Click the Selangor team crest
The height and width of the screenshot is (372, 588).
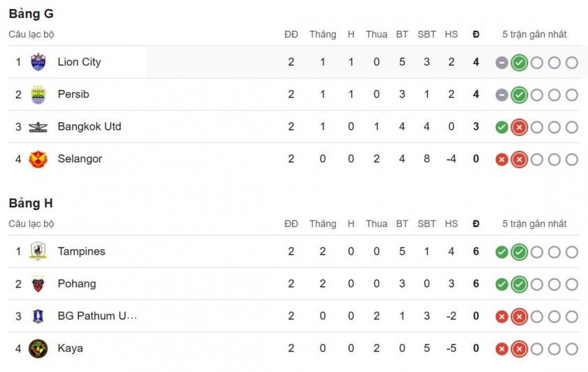click(x=38, y=159)
